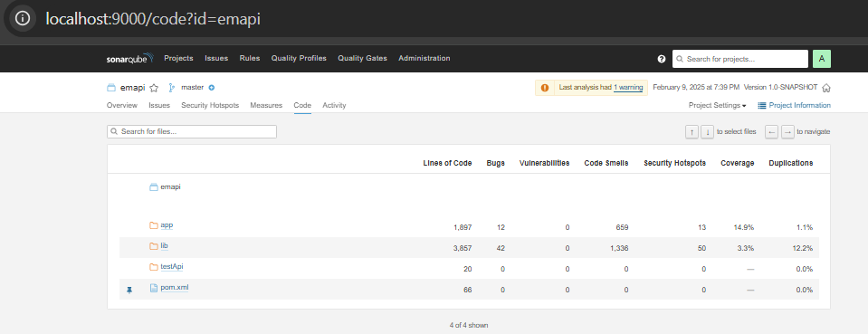Switch to the Security Hotspots tab
The image size is (868, 334).
point(210,105)
